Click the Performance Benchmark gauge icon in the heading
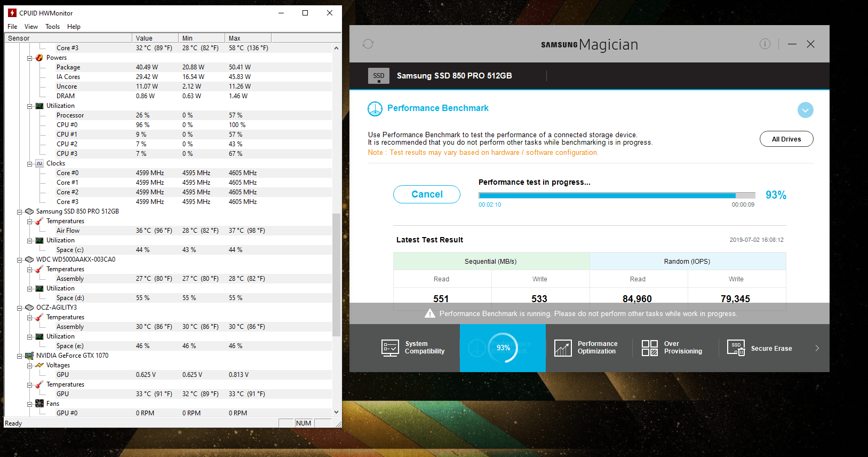The image size is (868, 457). coord(375,108)
